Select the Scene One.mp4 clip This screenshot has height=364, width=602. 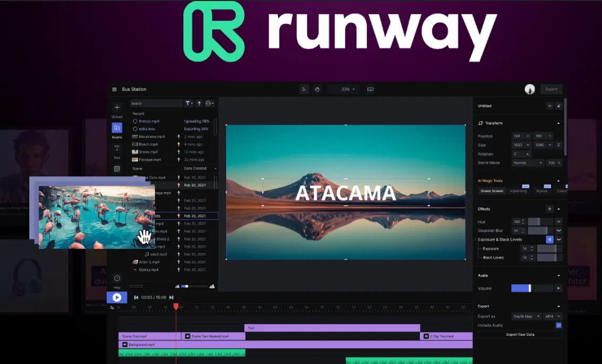pyautogui.click(x=150, y=336)
